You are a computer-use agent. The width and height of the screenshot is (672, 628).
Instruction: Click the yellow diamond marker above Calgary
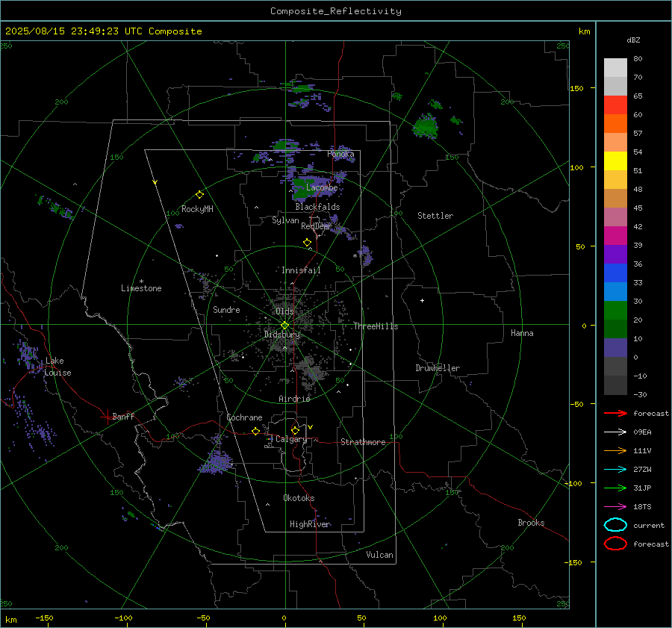tap(295, 430)
